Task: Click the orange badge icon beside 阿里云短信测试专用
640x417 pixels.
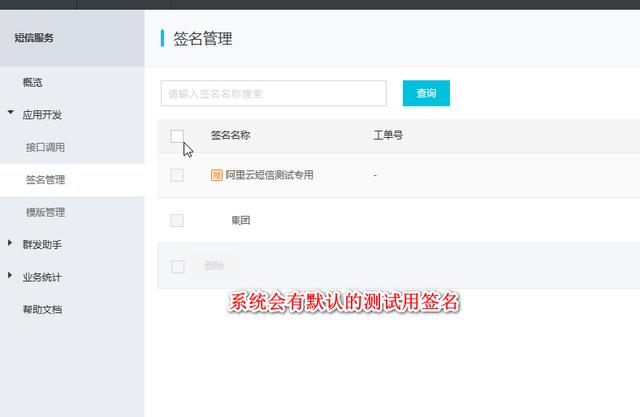Action: pos(217,175)
